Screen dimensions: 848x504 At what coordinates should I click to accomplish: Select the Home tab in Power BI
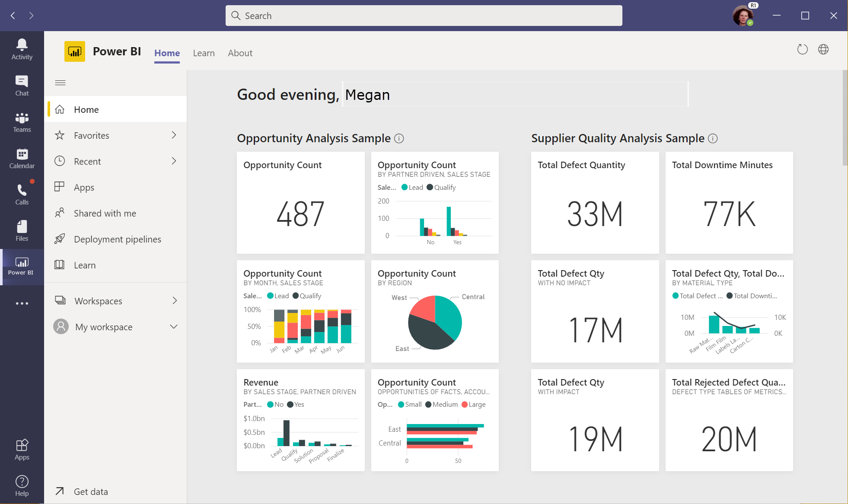[167, 52]
